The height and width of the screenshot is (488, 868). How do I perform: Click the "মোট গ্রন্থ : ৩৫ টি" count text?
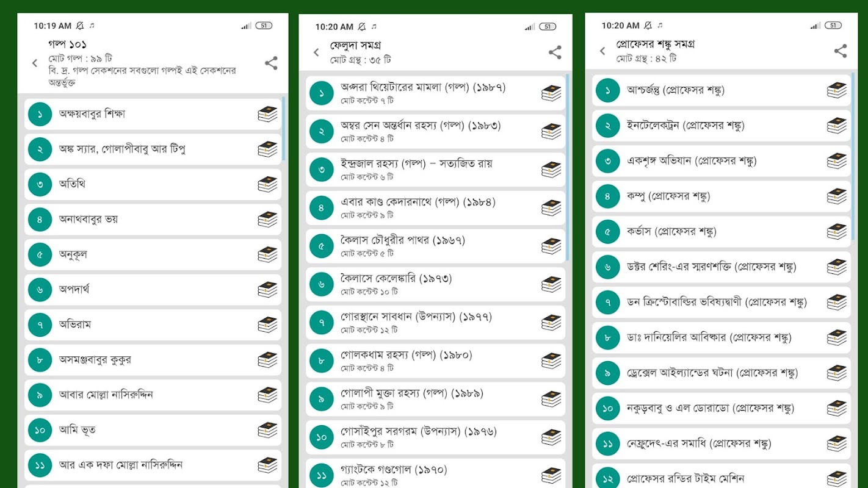coord(361,60)
